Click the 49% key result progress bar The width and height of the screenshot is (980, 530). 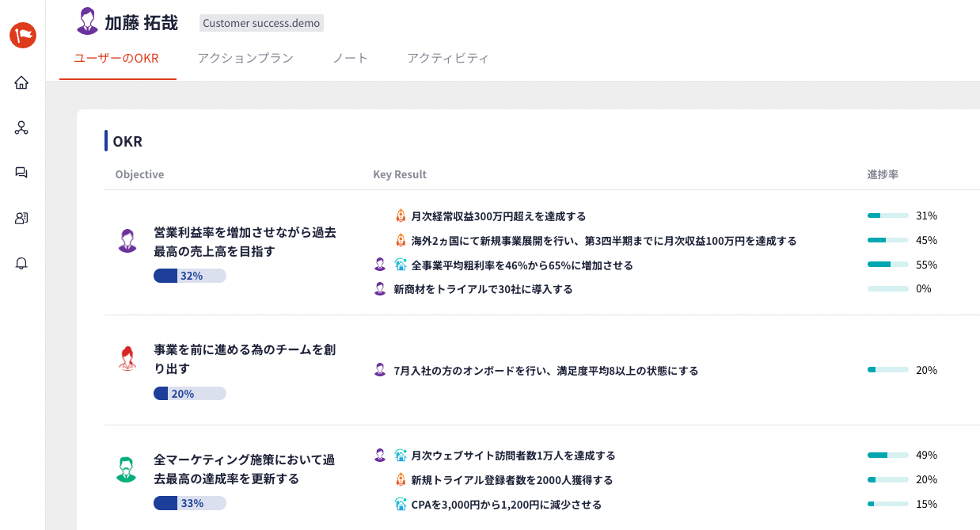click(x=887, y=455)
